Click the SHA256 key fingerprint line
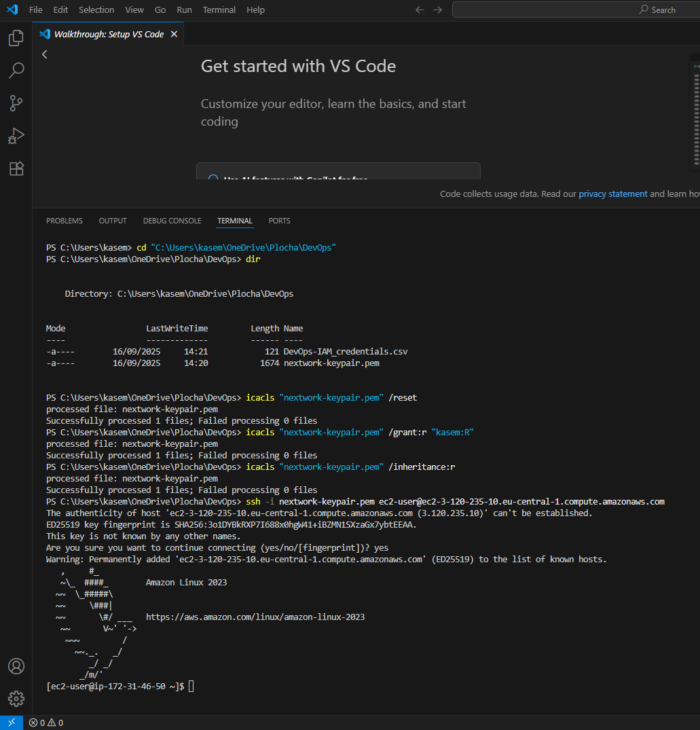700x730 pixels. (232, 525)
